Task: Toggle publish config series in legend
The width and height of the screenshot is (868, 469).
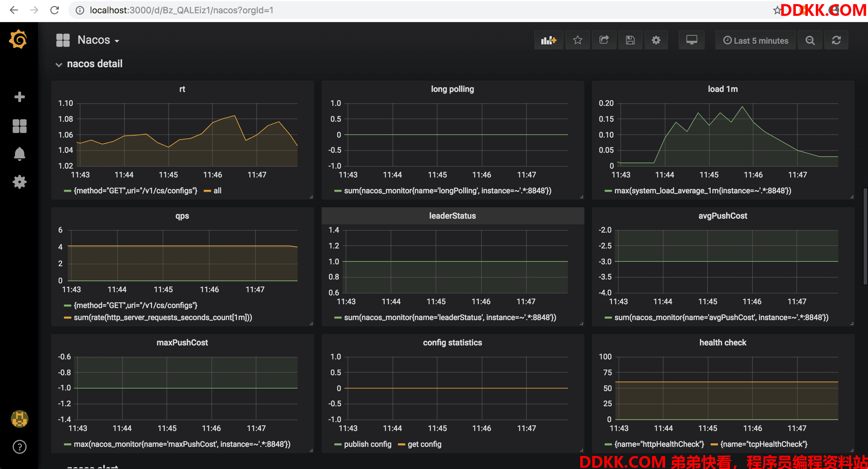Action: (368, 444)
